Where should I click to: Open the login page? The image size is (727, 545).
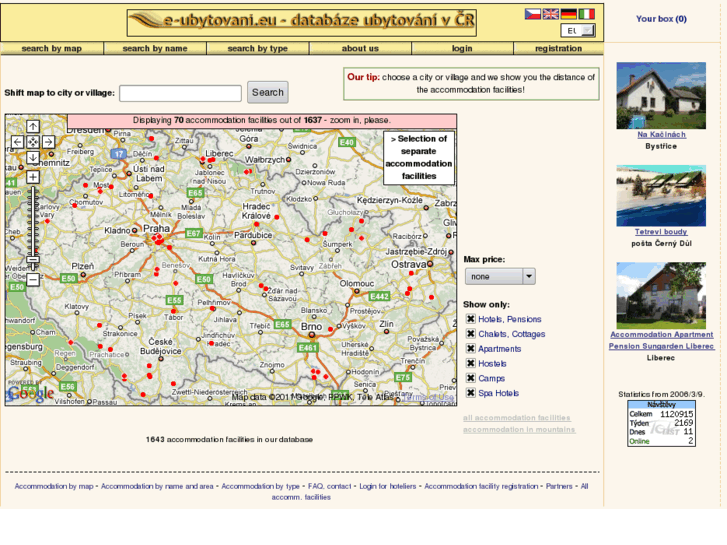[462, 48]
